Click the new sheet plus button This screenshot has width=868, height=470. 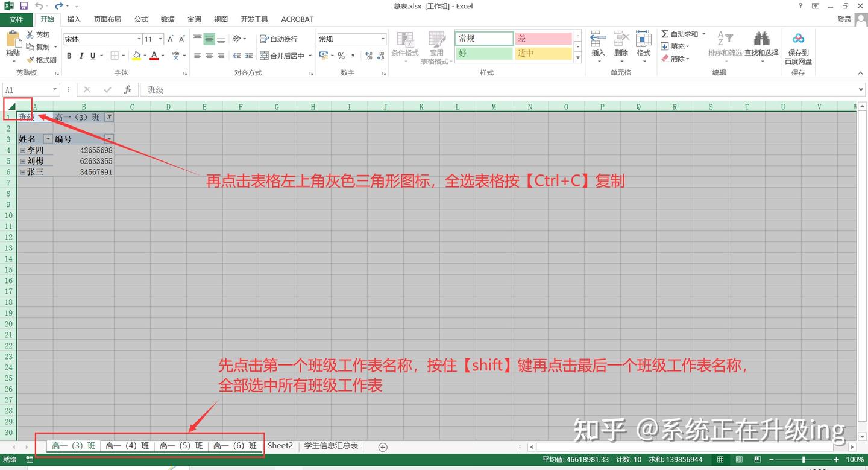(x=382, y=446)
